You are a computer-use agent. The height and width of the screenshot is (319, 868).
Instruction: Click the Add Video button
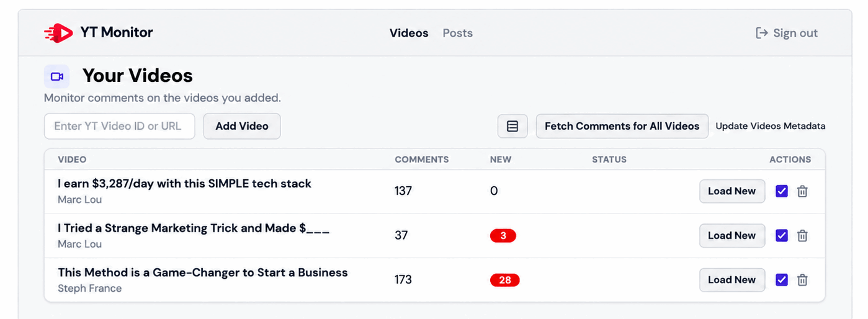242,126
